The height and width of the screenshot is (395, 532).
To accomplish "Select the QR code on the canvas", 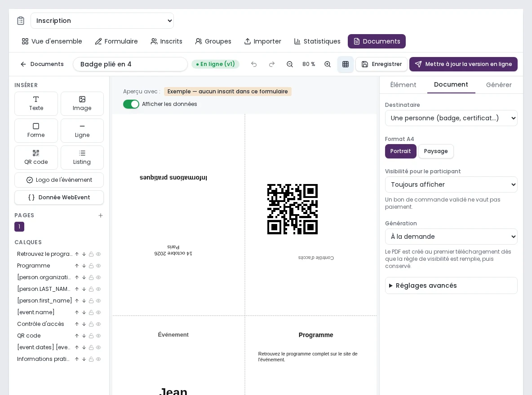I will point(293,209).
